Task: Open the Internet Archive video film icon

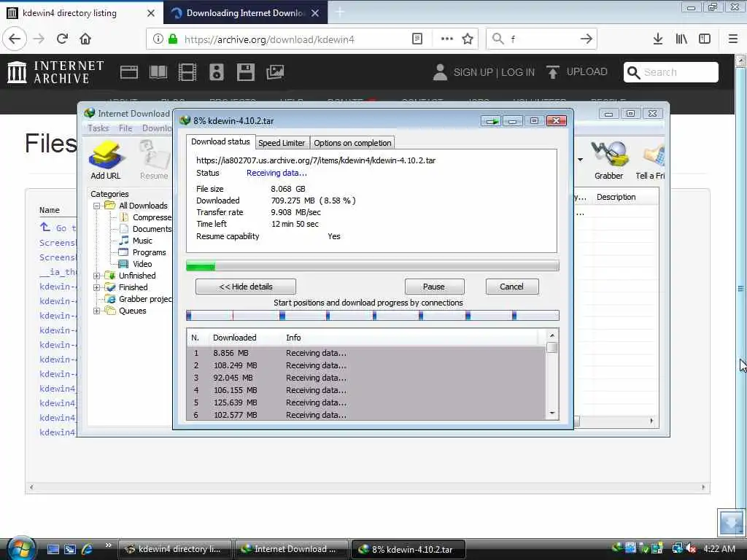Action: [187, 72]
